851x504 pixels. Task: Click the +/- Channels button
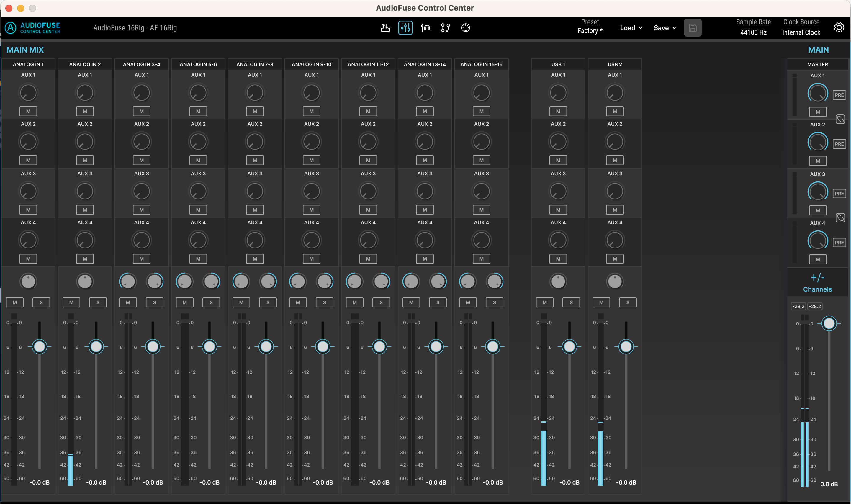[817, 283]
